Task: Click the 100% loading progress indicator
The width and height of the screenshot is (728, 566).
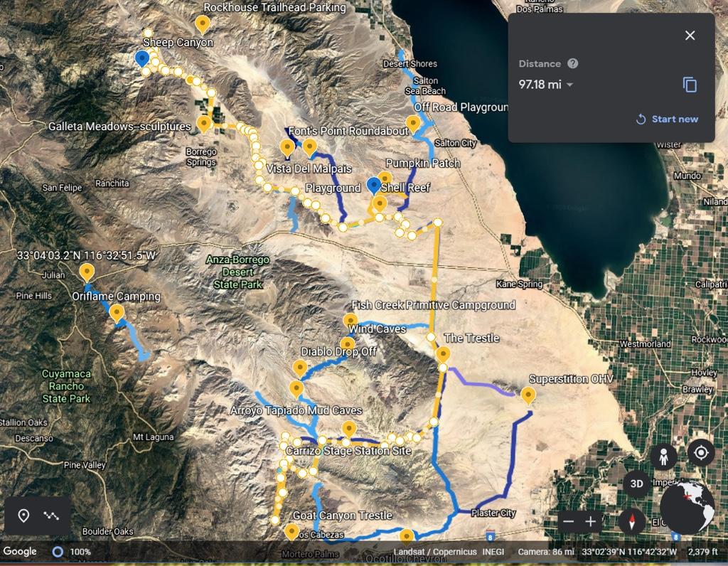Action: coord(71,552)
